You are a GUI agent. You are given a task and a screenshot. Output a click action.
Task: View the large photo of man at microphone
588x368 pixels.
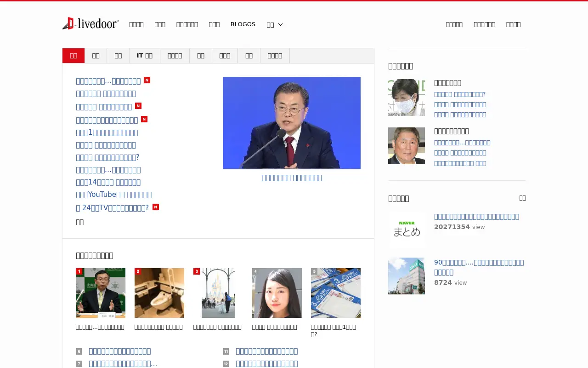(292, 123)
